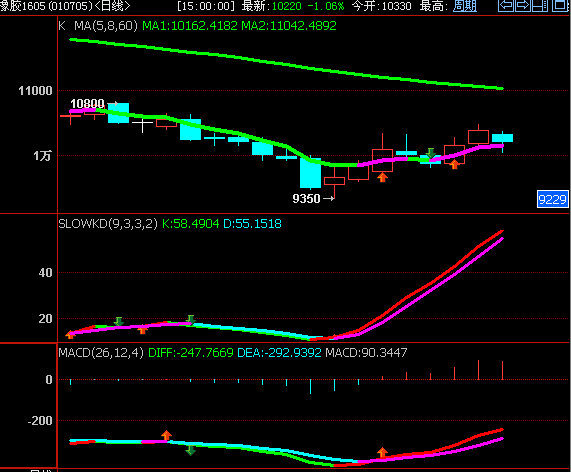Click green sell arrow on the candlestick chart
Screen dimensions: 571x472
(x=431, y=153)
